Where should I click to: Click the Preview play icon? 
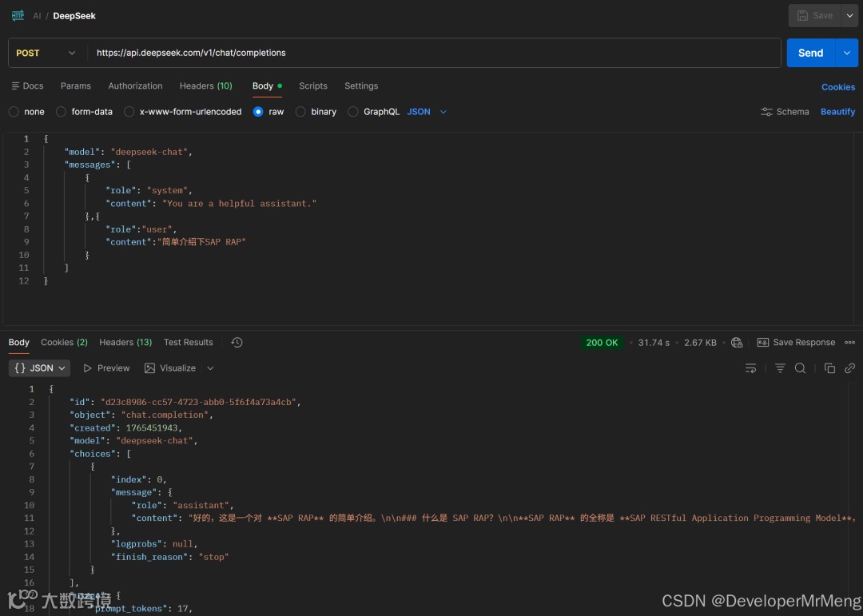[88, 368]
